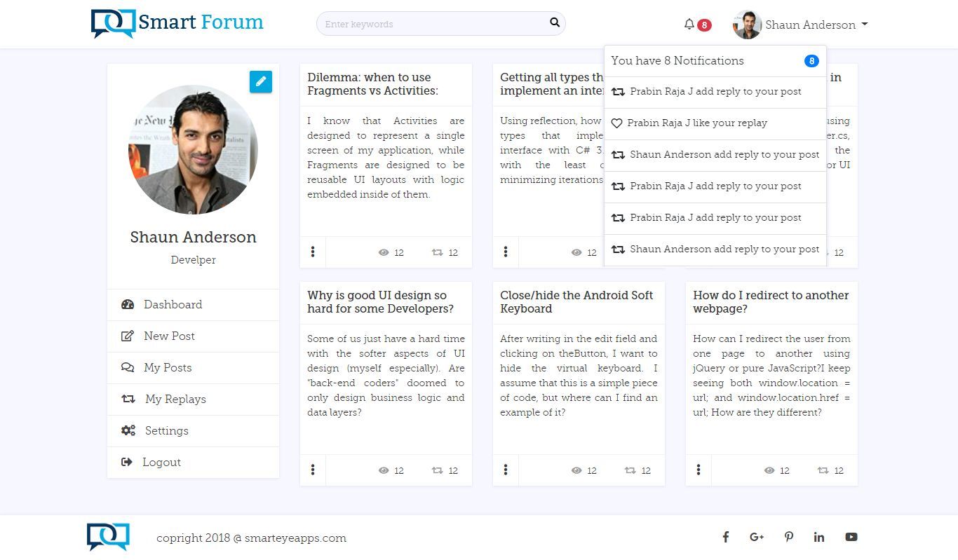Click Shaun Anderson's large profile photo

click(193, 149)
